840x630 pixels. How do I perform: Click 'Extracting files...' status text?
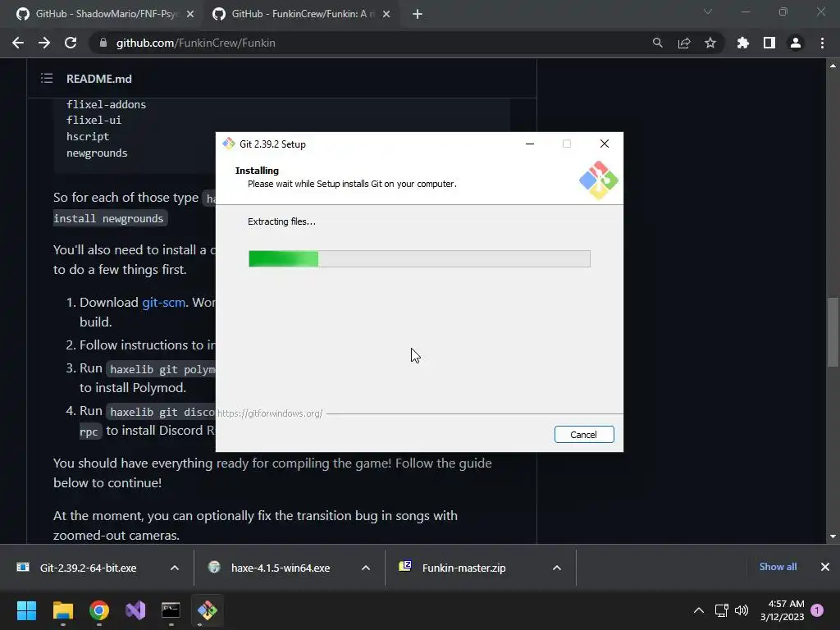[x=282, y=221]
